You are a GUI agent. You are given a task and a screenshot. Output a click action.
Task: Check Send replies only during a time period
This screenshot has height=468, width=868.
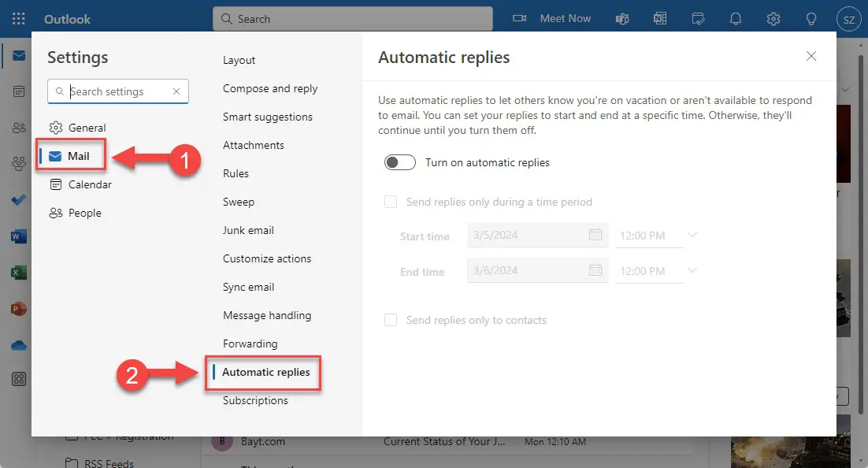coord(391,202)
